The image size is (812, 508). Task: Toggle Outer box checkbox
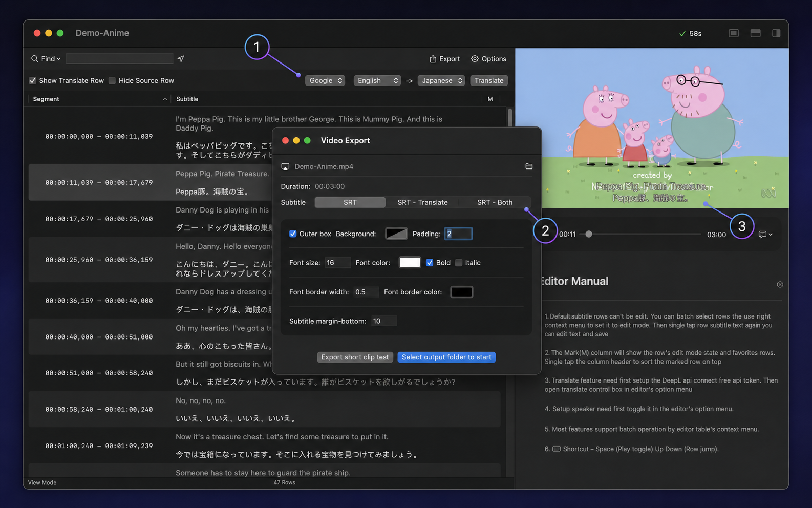tap(293, 234)
